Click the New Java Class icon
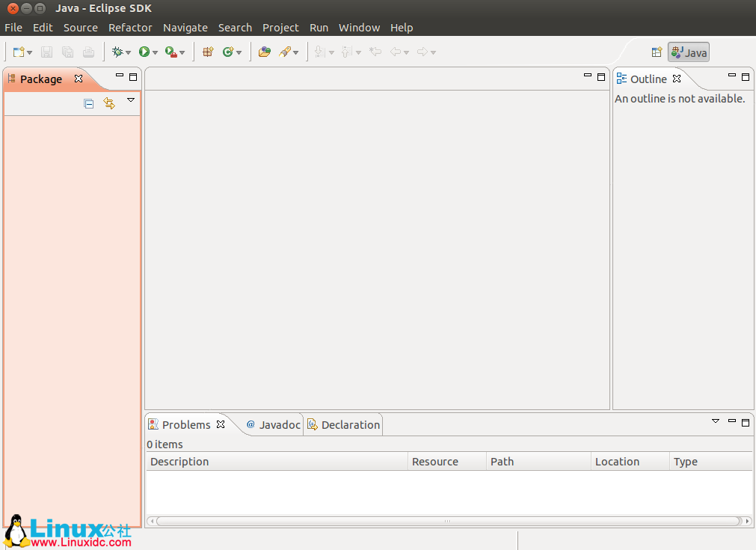This screenshot has height=550, width=756. pos(228,52)
